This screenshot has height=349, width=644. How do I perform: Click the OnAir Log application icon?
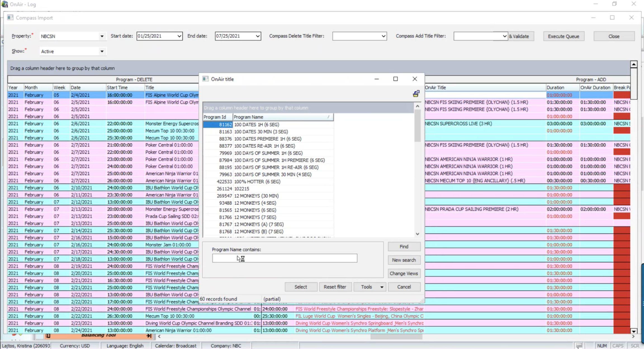4,4
